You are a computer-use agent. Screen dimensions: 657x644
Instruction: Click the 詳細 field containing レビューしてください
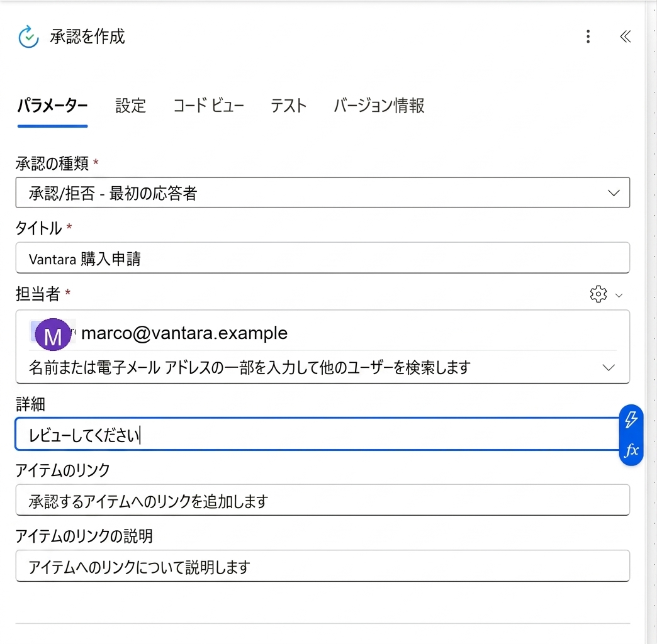point(317,434)
